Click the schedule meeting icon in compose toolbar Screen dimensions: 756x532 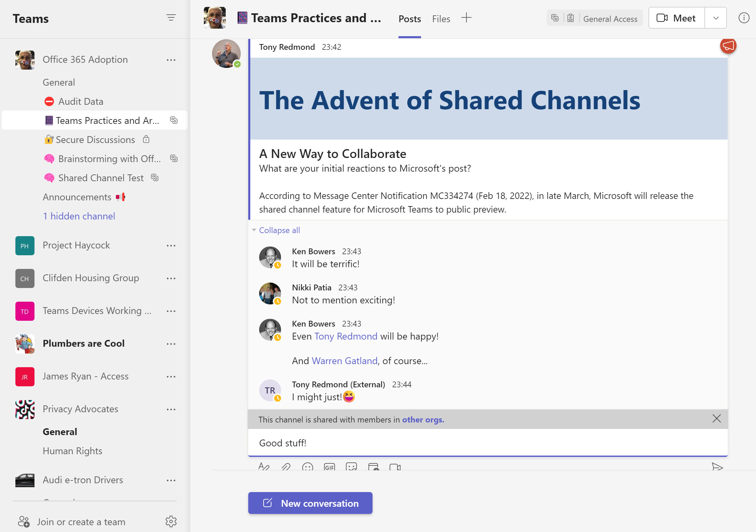[374, 466]
